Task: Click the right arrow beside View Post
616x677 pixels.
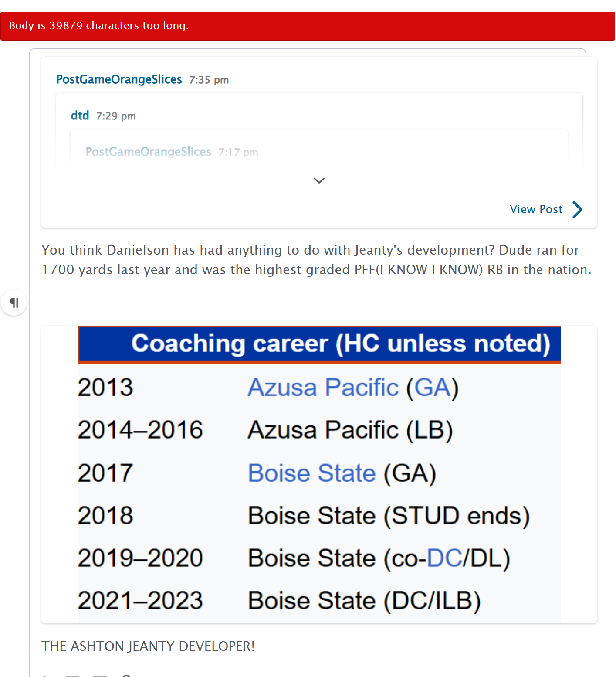Action: coord(577,209)
